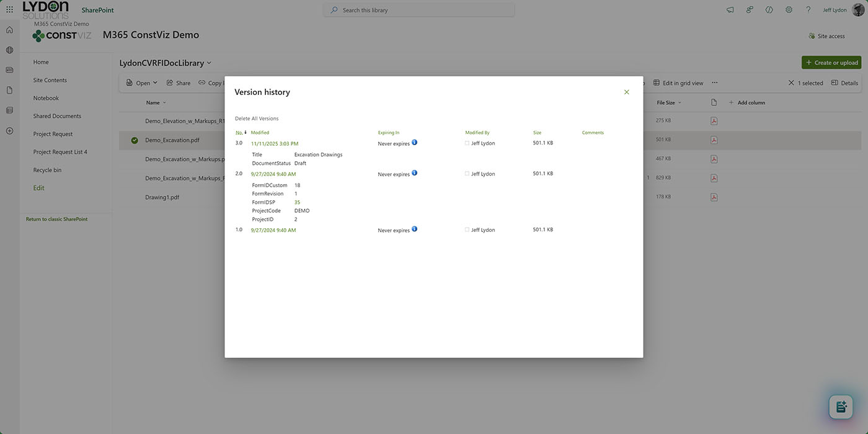Click the megaphone icon in top bar
This screenshot has width=868, height=434.
(x=730, y=10)
